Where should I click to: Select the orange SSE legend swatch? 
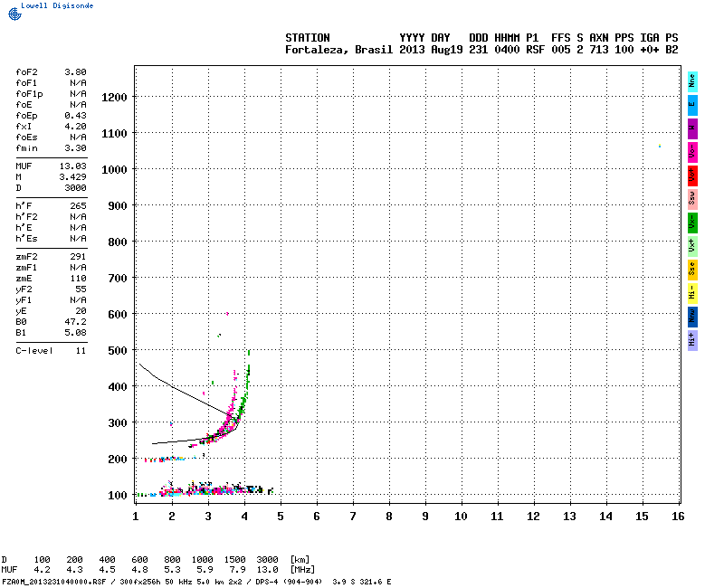[x=692, y=270]
